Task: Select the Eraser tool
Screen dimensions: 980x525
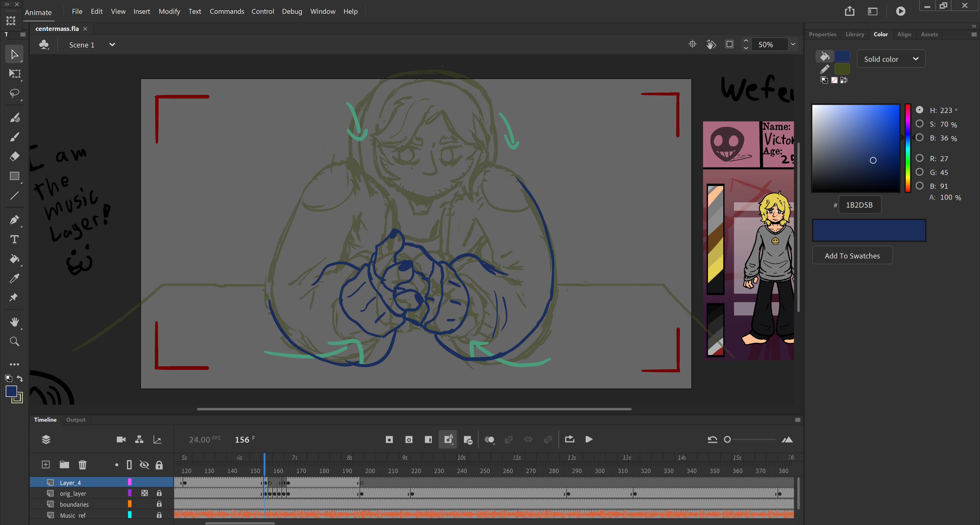Action: (x=15, y=156)
